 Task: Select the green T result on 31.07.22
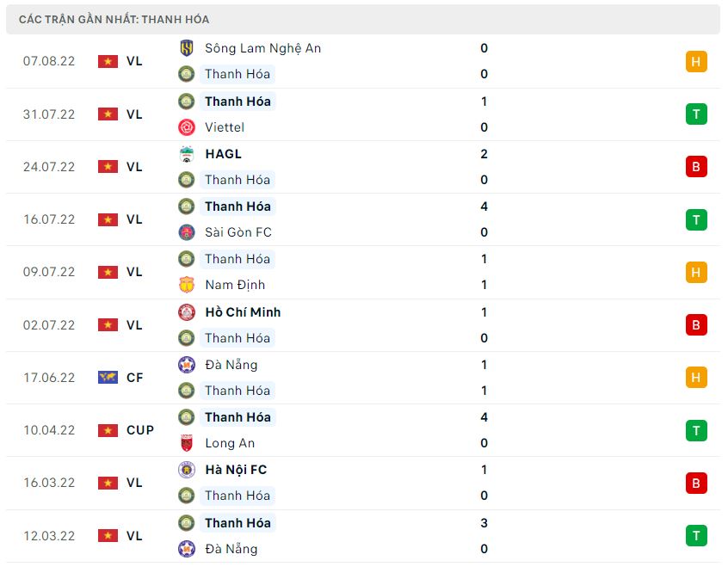[x=696, y=114]
